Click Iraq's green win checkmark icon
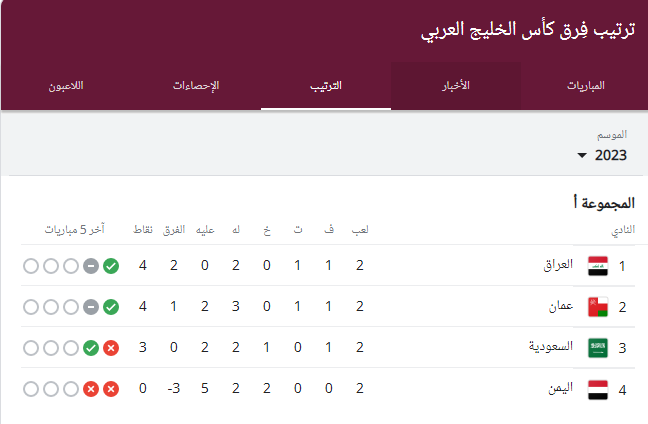Screen dimensions: 648x424 [x=111, y=266]
